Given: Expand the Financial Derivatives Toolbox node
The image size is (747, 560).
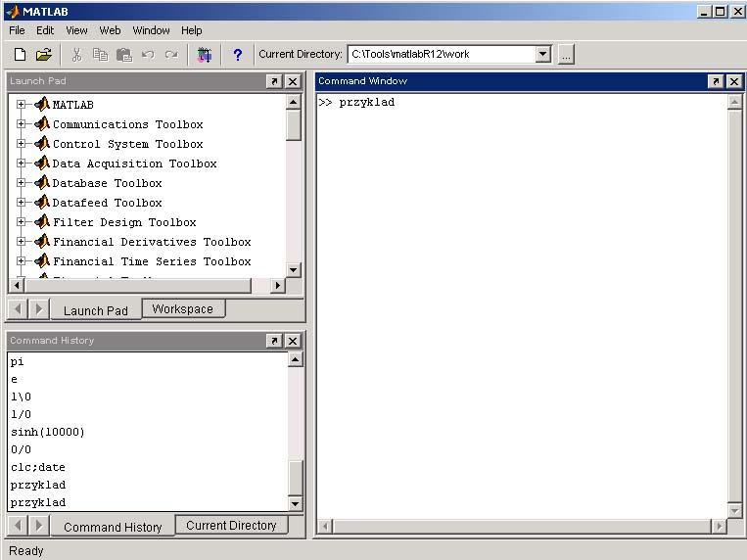Looking at the screenshot, I should 21,241.
